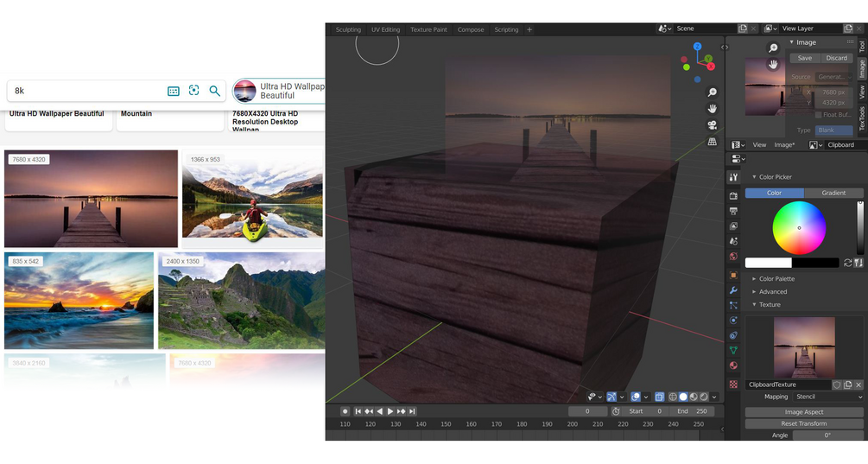Pick a hue on the color wheel
Screen dimensions: 868x464
(799, 227)
